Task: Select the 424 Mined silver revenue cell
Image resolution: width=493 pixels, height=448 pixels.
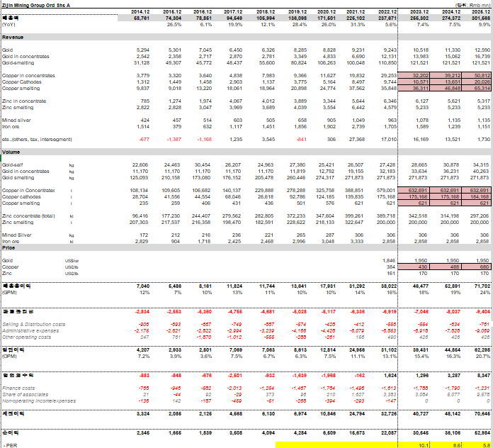Action: 145,121
